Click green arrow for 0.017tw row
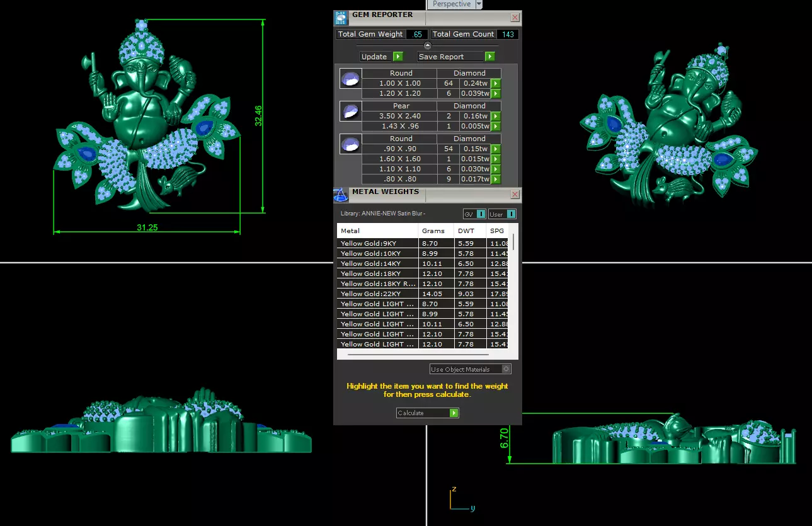Screen dimensions: 812x526 [496, 179]
